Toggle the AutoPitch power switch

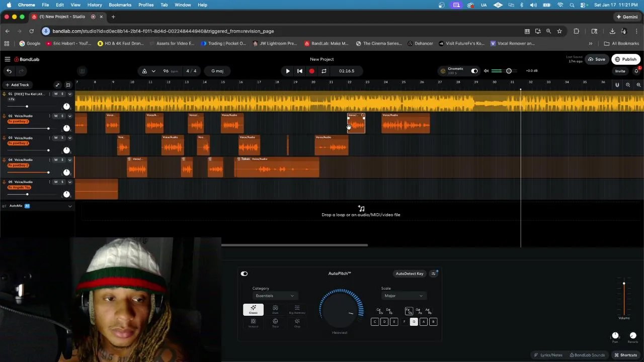point(244,274)
